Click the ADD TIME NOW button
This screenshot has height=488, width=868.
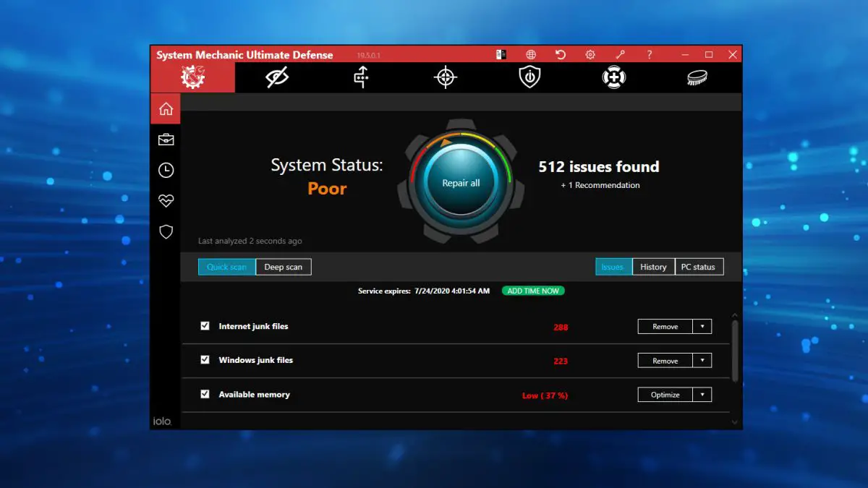point(533,291)
